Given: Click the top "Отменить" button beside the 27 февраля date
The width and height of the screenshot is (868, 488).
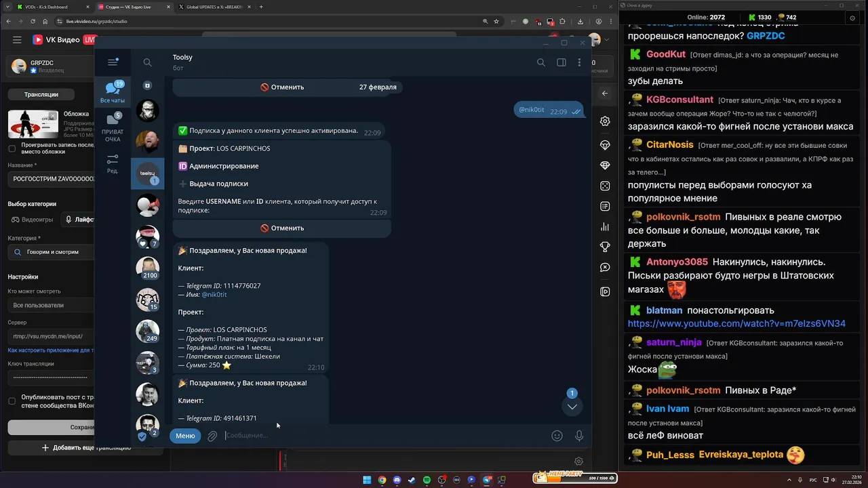Looking at the screenshot, I should click(282, 87).
